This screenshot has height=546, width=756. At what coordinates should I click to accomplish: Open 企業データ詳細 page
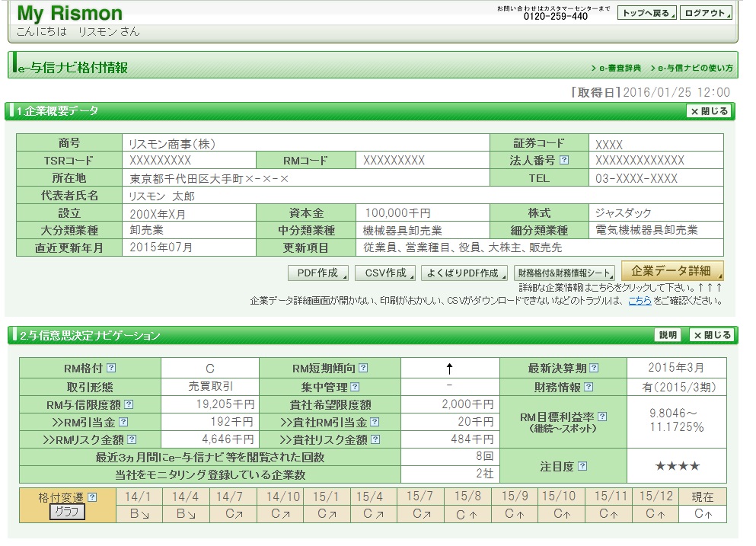(672, 271)
